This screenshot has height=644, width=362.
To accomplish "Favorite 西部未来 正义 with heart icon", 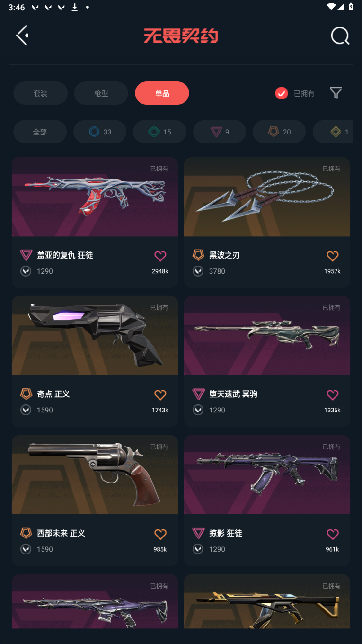I will coord(160,534).
